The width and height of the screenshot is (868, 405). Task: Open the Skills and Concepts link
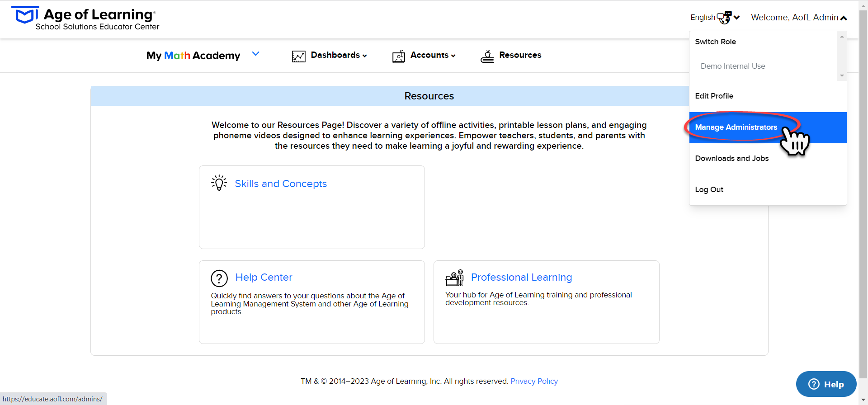tap(281, 184)
